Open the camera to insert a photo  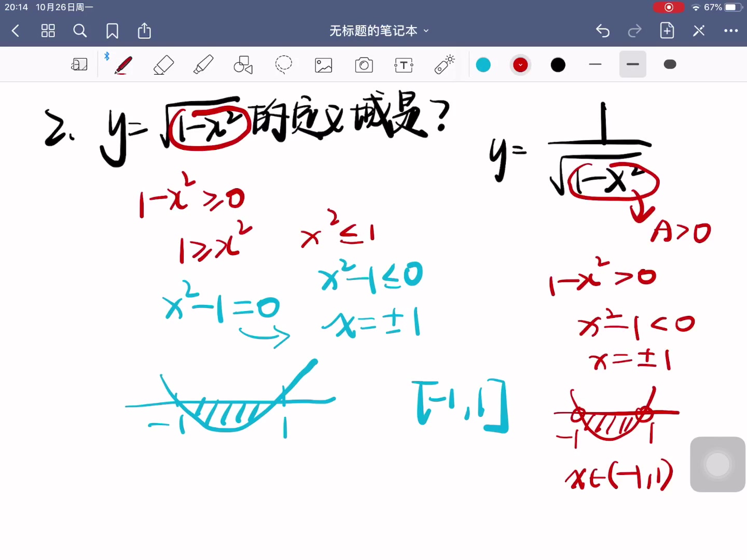[x=364, y=64]
